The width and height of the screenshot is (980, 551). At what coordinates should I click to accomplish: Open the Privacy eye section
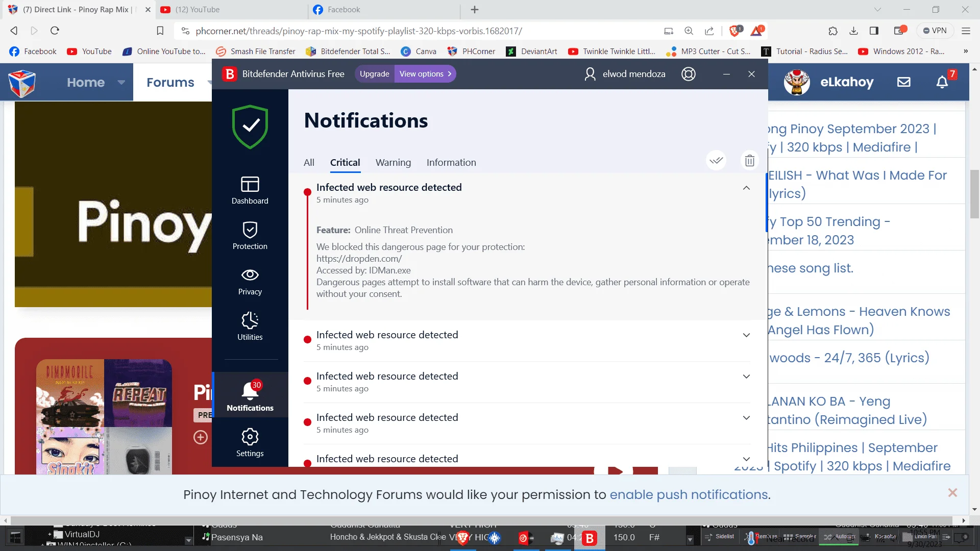coord(250,282)
